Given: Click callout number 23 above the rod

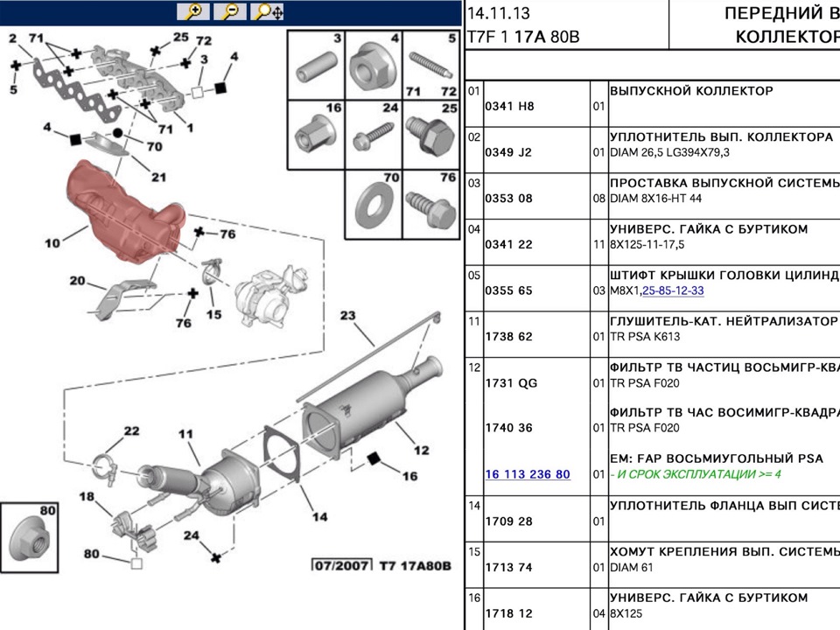Looking at the screenshot, I should coord(347,316).
